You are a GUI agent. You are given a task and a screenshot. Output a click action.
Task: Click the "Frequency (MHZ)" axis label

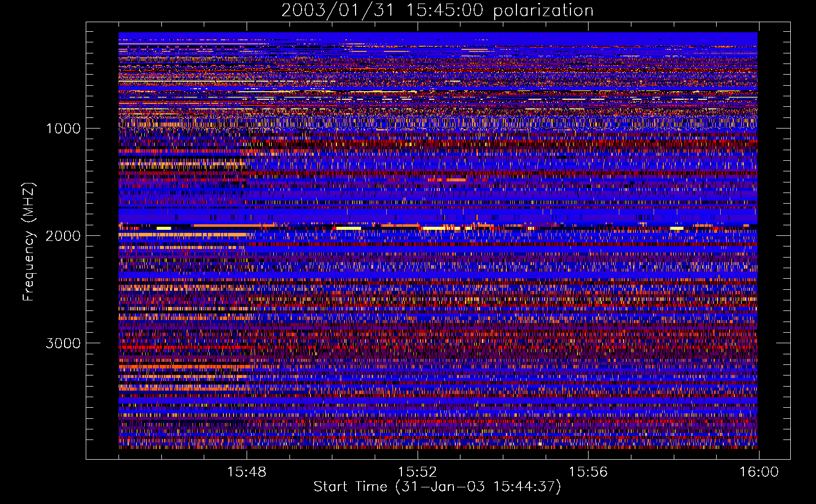tap(28, 242)
